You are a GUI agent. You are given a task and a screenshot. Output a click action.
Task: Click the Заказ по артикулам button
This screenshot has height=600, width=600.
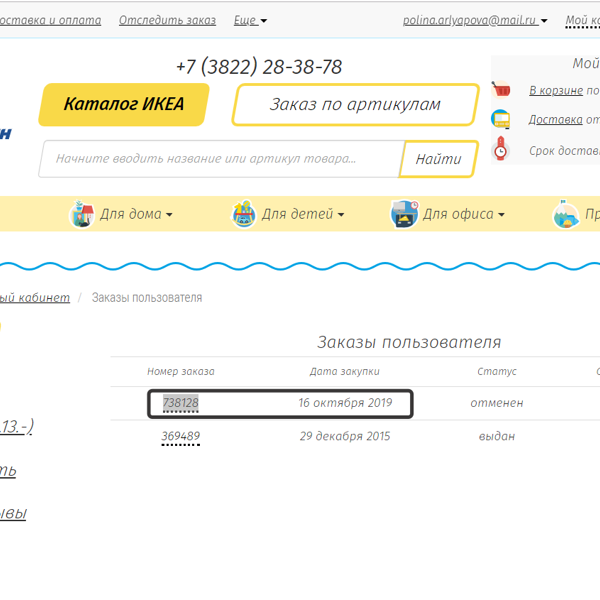(x=354, y=105)
